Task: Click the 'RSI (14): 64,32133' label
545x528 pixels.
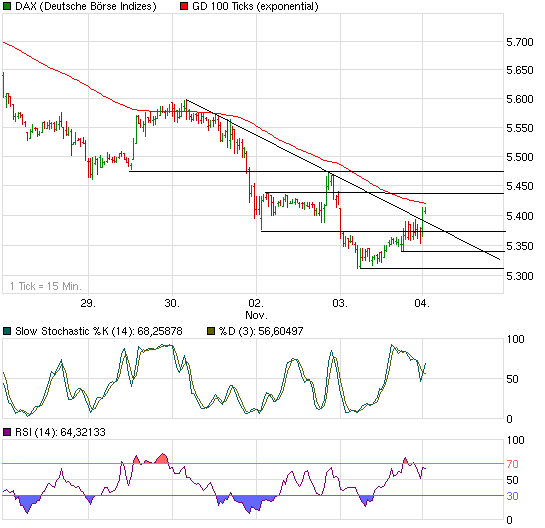Action: [x=60, y=432]
